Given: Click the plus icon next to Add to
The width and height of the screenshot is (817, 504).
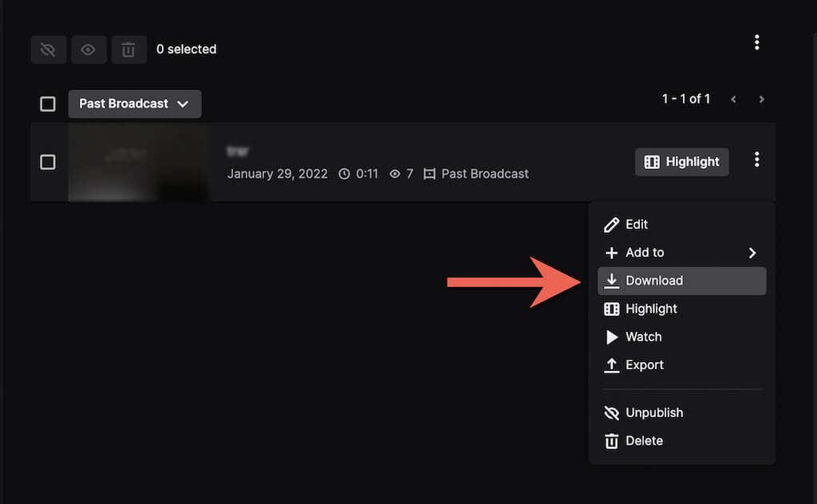Looking at the screenshot, I should pos(611,253).
